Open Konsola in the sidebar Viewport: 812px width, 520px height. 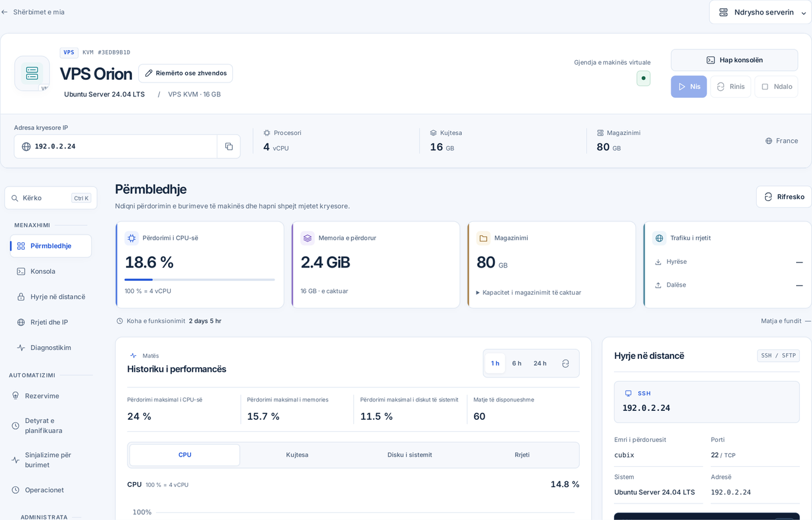(51, 271)
